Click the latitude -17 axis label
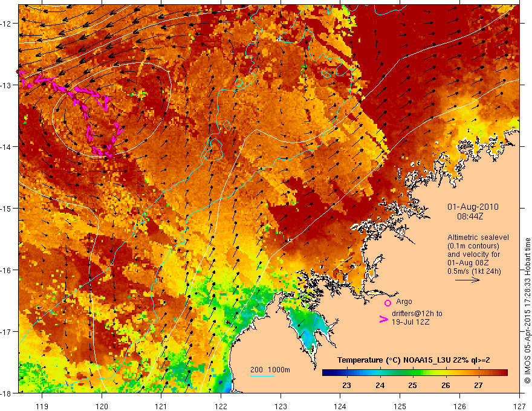 coord(6,332)
